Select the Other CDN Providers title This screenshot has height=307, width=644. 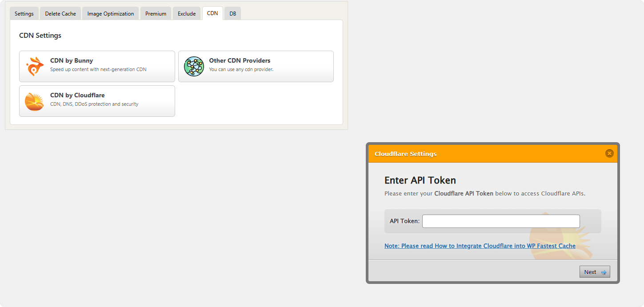[x=240, y=60]
